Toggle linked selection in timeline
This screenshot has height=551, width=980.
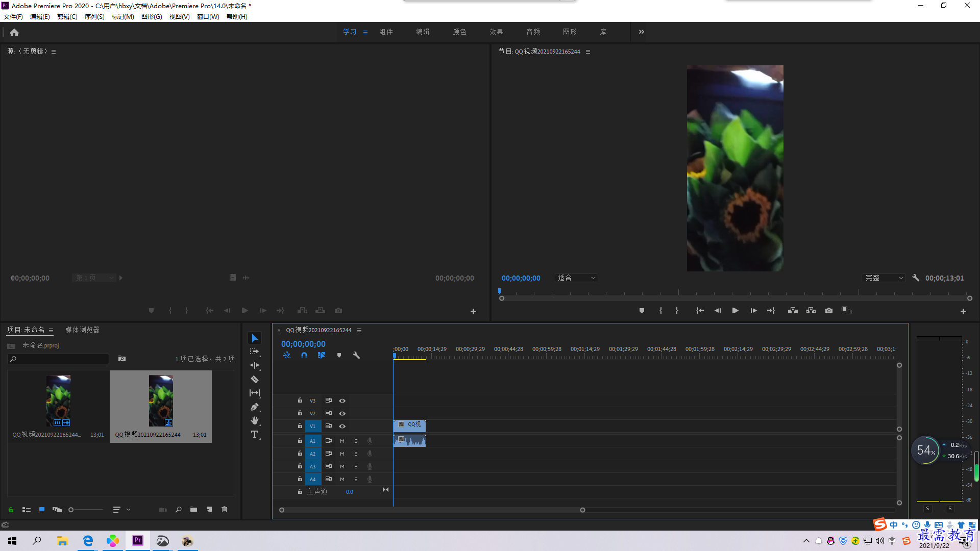tap(322, 355)
